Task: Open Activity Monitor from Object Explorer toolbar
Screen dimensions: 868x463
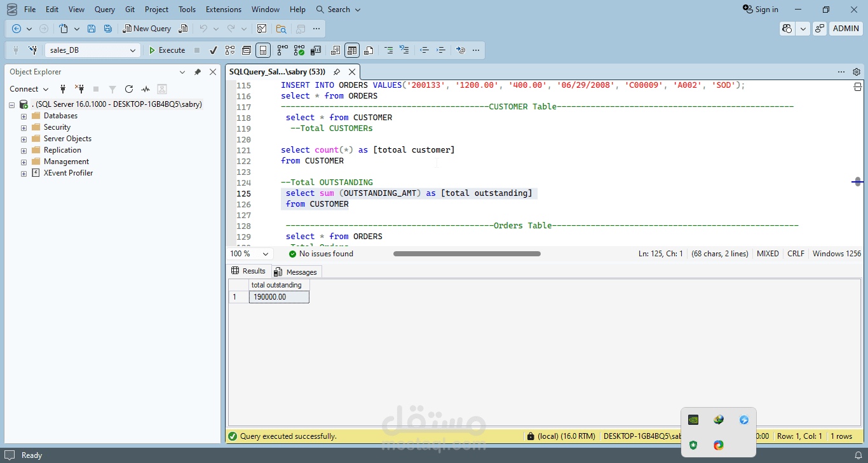Action: coord(146,89)
